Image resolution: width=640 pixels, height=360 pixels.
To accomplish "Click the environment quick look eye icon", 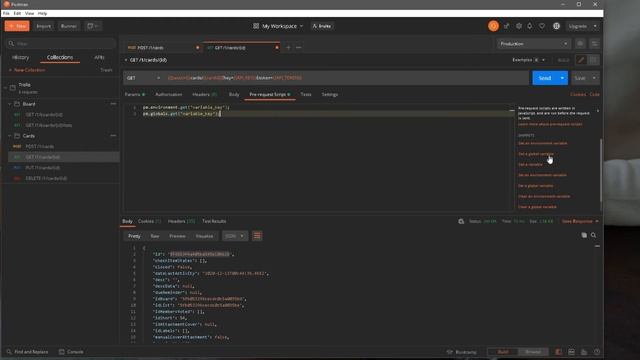I will tap(580, 44).
